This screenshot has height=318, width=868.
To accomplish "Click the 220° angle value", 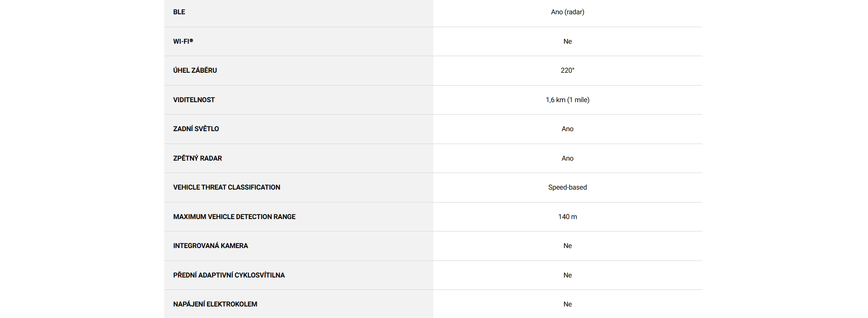I will coord(567,70).
